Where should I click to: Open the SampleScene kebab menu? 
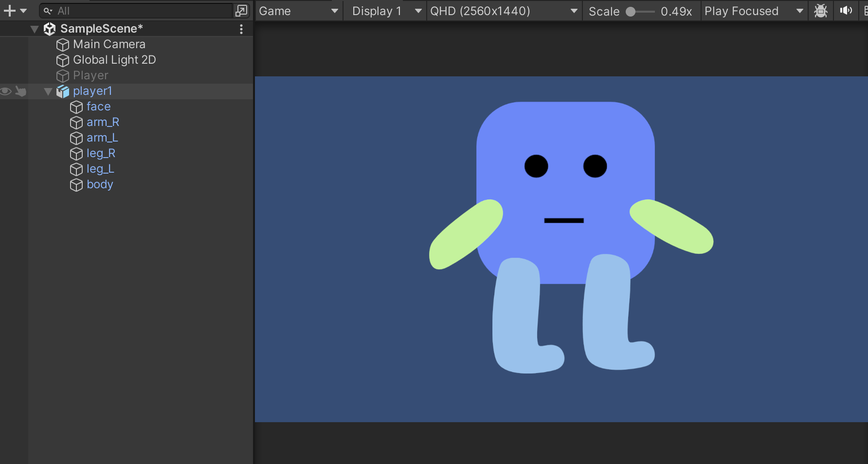coord(241,29)
